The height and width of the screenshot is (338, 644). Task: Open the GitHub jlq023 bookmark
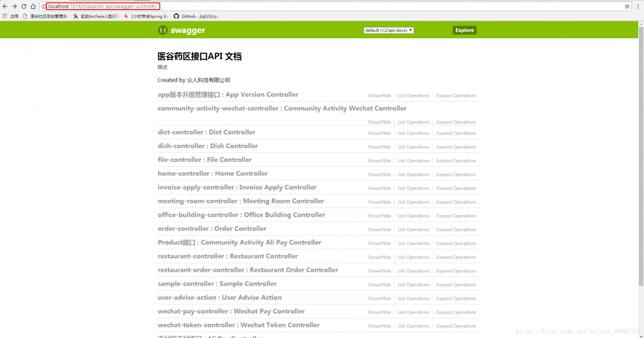[196, 16]
